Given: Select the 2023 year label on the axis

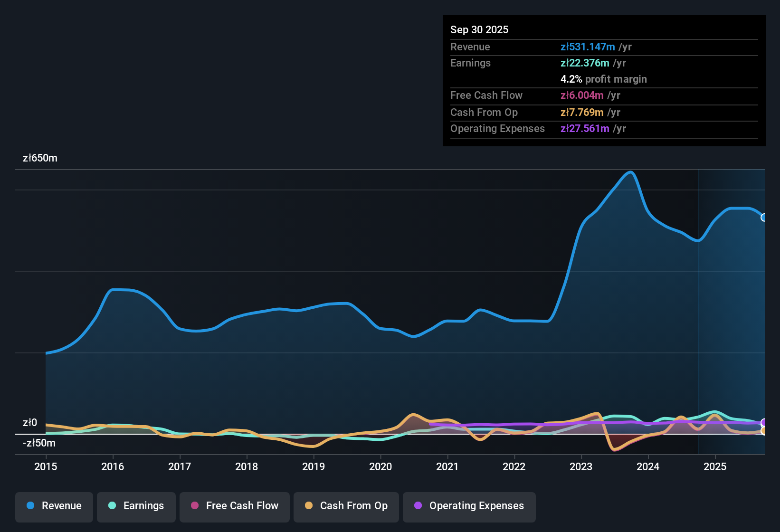Looking at the screenshot, I should [x=580, y=467].
